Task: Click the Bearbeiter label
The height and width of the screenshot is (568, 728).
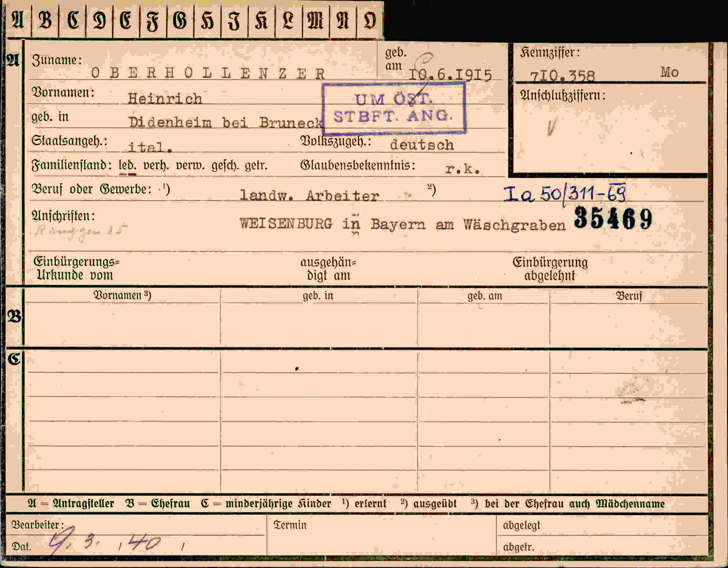Action: [38, 525]
